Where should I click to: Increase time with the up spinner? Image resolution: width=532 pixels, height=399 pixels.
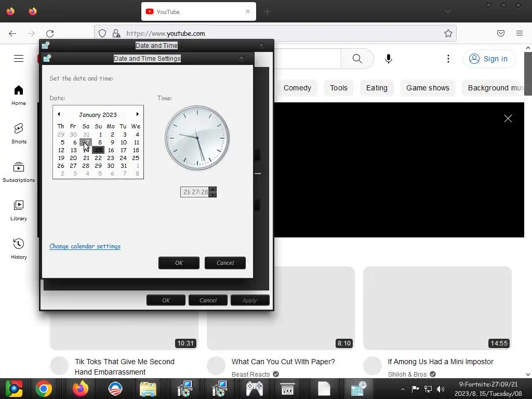212,189
